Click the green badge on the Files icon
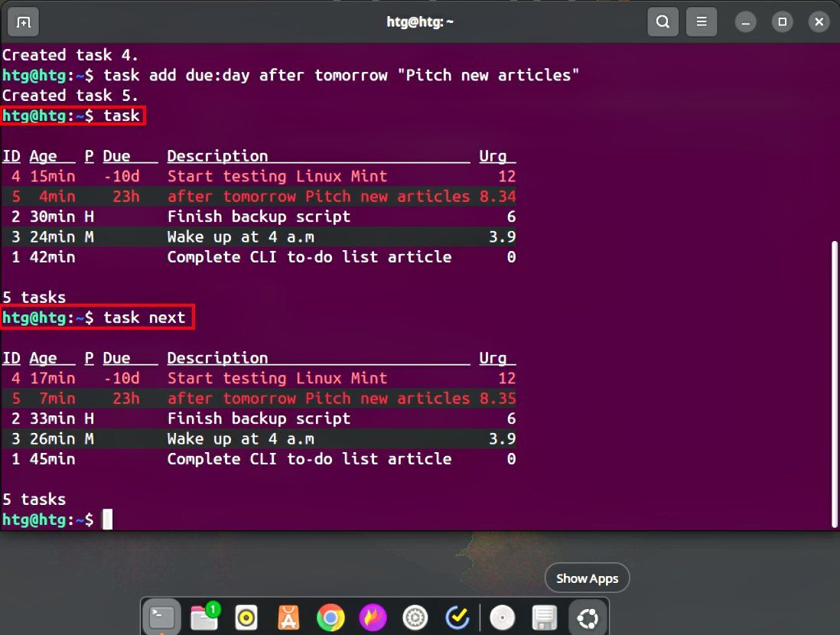 (x=212, y=607)
